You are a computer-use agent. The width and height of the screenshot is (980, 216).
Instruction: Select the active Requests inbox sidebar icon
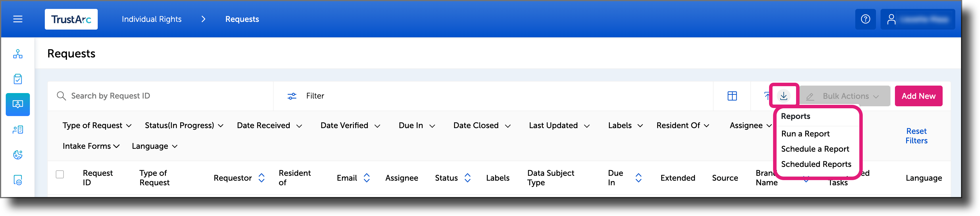(x=18, y=105)
